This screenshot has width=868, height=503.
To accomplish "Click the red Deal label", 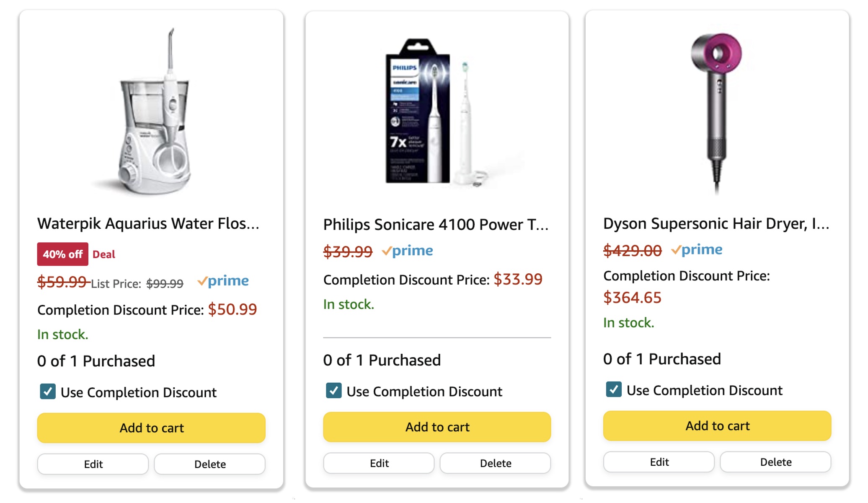I will [x=104, y=254].
